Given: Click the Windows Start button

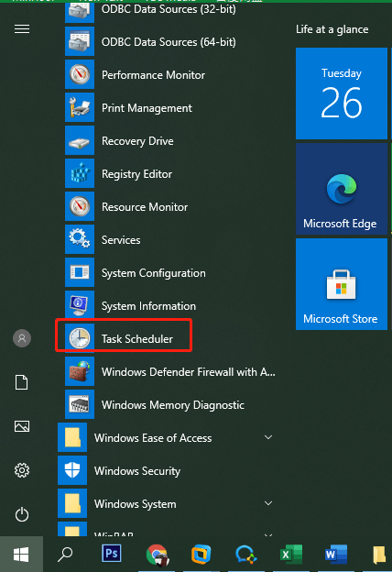Looking at the screenshot, I should click(21, 555).
